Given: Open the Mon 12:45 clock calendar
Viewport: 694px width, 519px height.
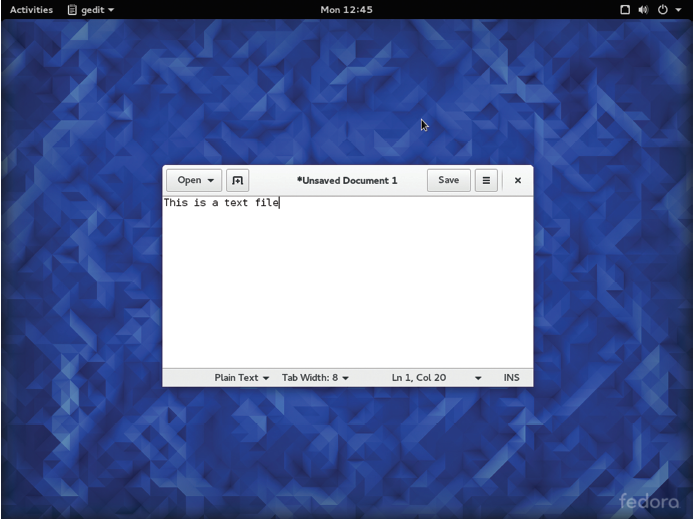Looking at the screenshot, I should pyautogui.click(x=347, y=10).
